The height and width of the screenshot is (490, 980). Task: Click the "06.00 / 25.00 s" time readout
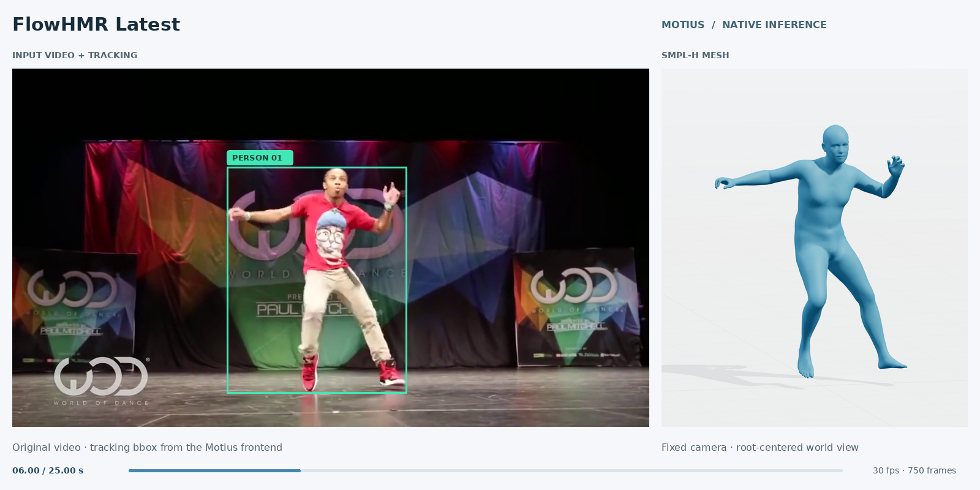(48, 470)
